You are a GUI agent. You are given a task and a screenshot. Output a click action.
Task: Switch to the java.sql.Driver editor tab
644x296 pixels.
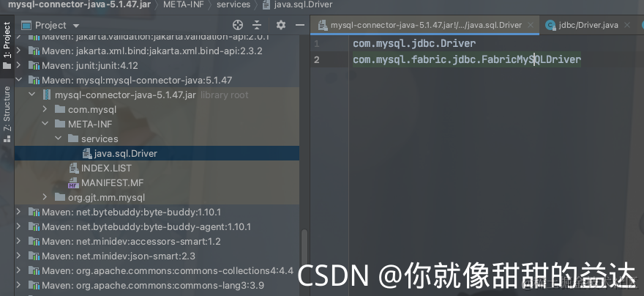pos(424,25)
